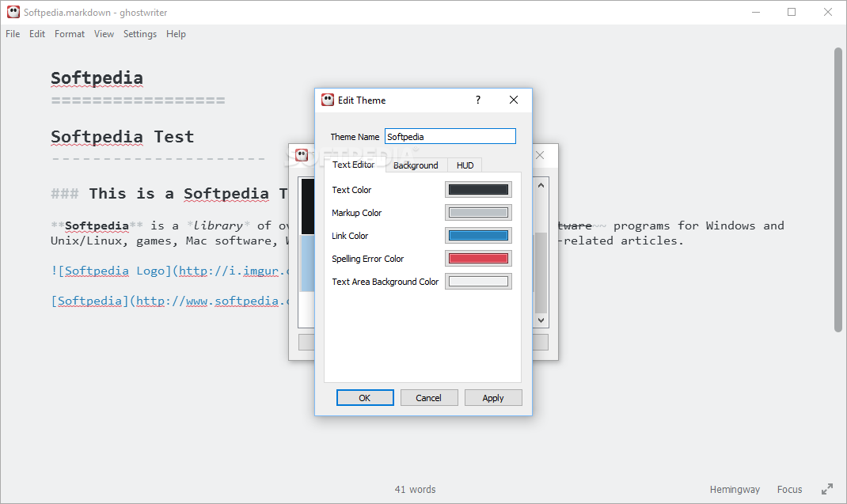Image resolution: width=847 pixels, height=504 pixels.
Task: Click the [Softpedia] hyperlink markdown line
Action: (x=171, y=301)
